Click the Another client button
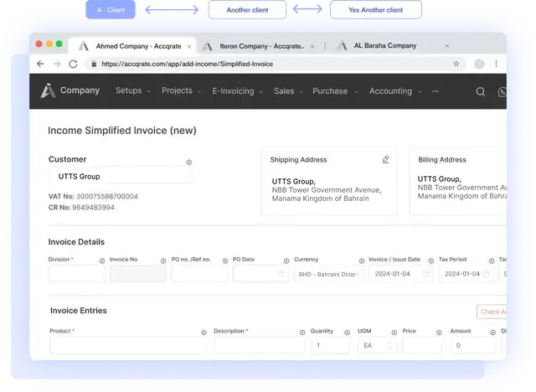The height and width of the screenshot is (392, 536). tap(247, 10)
